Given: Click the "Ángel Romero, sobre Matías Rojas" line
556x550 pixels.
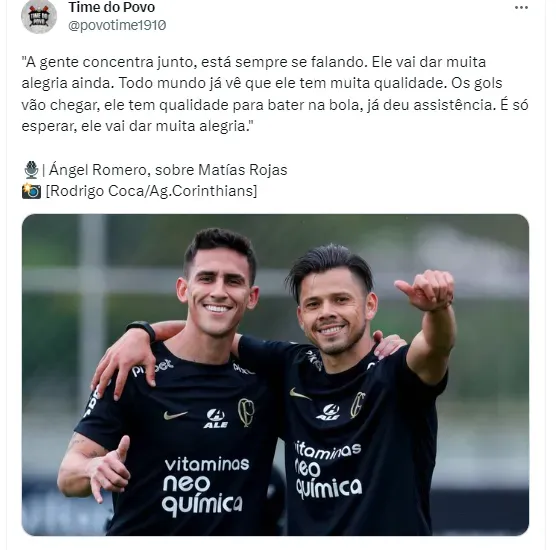Looking at the screenshot, I should [168, 170].
